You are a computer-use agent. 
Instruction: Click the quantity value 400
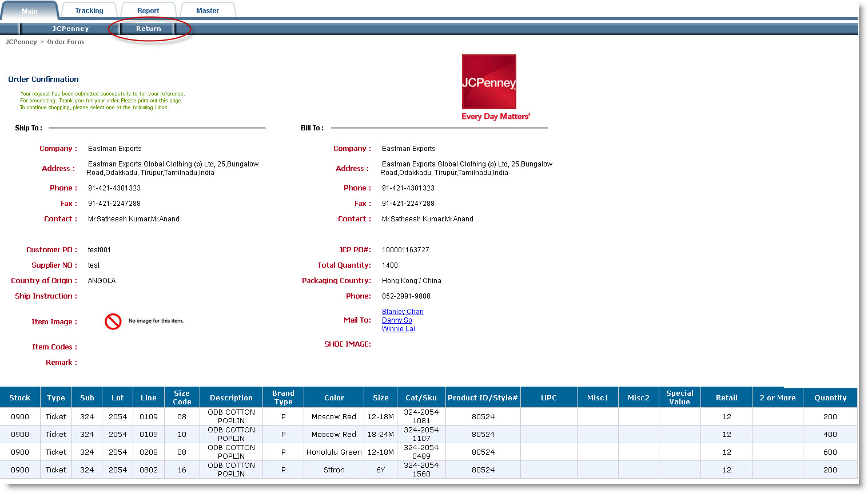830,435
